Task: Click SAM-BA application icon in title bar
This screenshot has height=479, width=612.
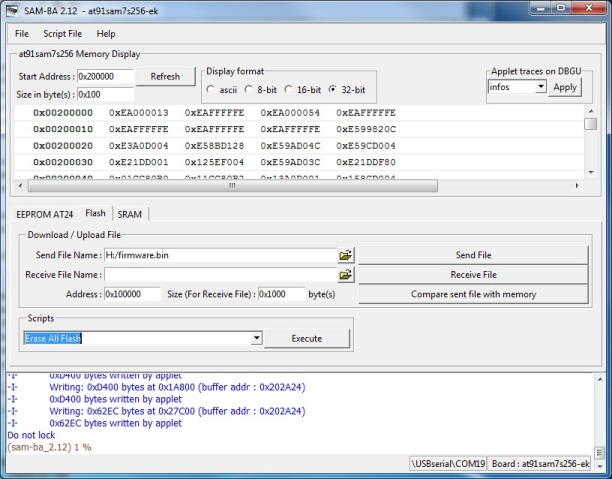Action: point(11,11)
